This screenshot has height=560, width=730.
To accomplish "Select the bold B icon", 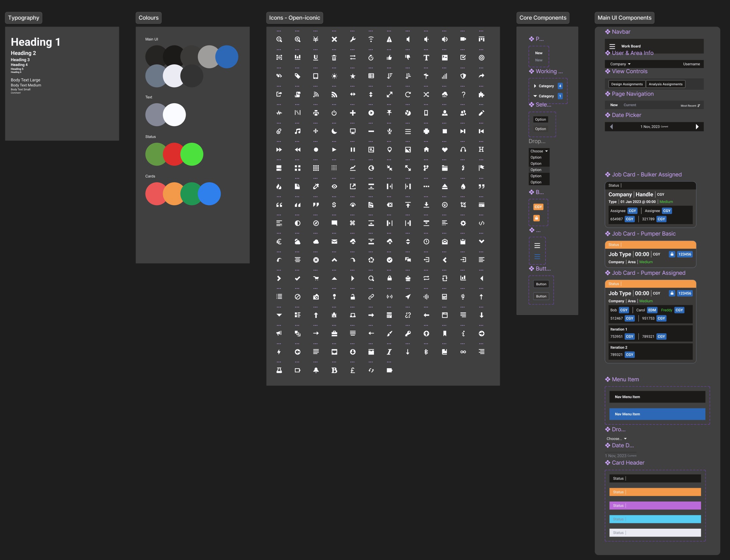I will click(334, 370).
